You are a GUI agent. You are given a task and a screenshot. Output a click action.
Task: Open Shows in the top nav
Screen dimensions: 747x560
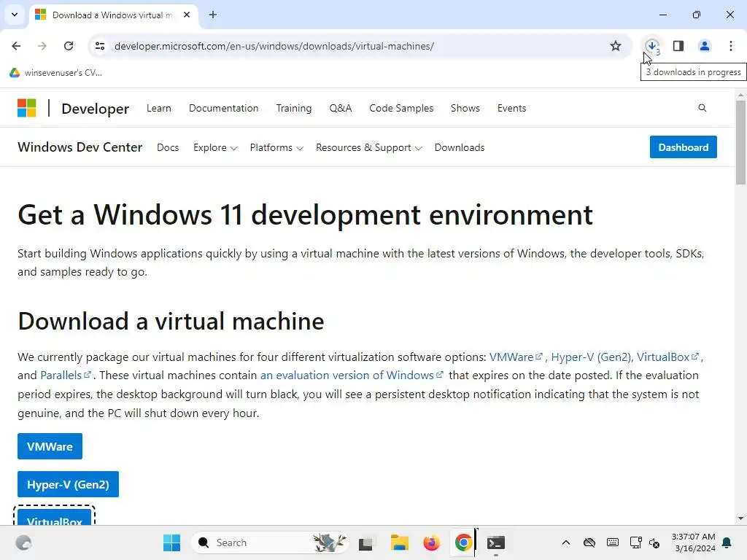[x=465, y=108]
